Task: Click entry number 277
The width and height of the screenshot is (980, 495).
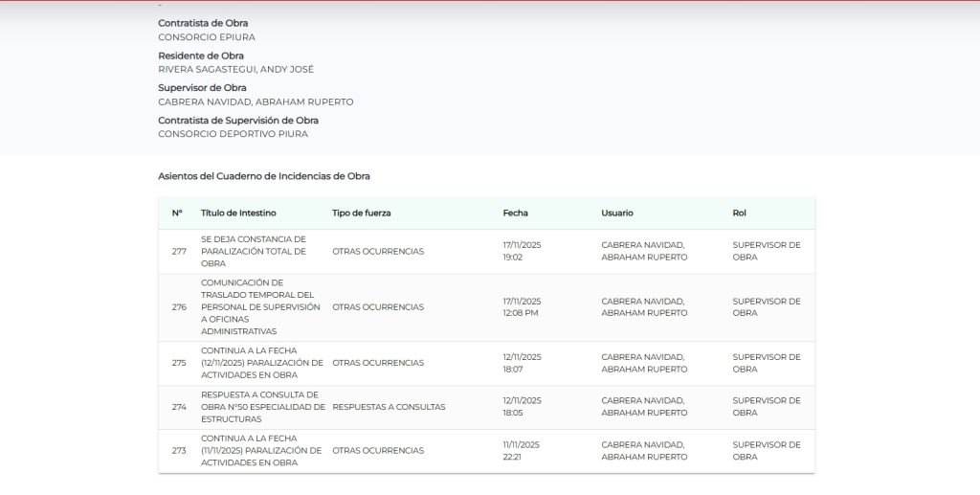Action: [179, 252]
